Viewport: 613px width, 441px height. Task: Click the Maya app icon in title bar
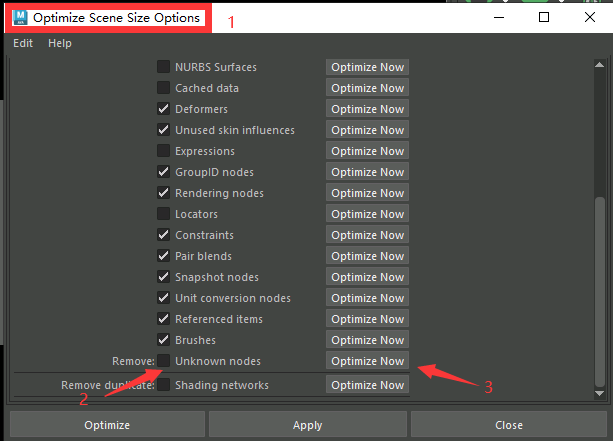[x=19, y=18]
